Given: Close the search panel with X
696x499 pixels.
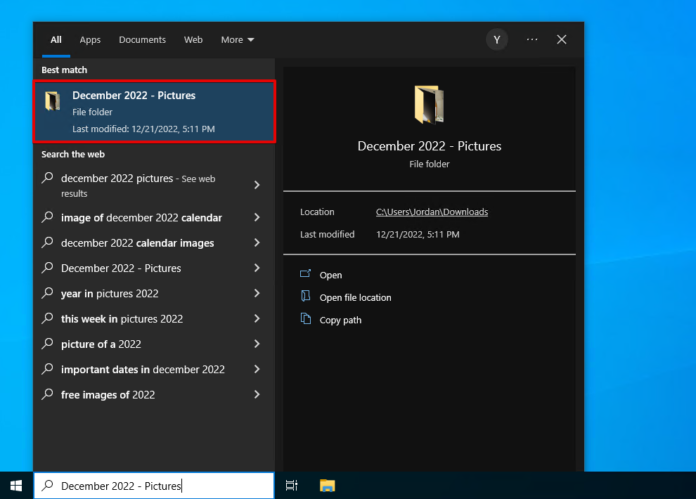Looking at the screenshot, I should (x=561, y=39).
